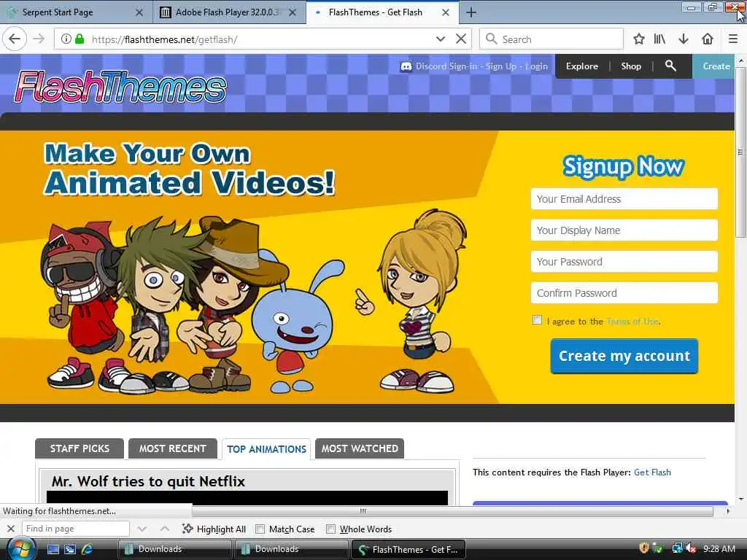
Task: Toggle Highlight All in find bar
Action: (x=214, y=529)
